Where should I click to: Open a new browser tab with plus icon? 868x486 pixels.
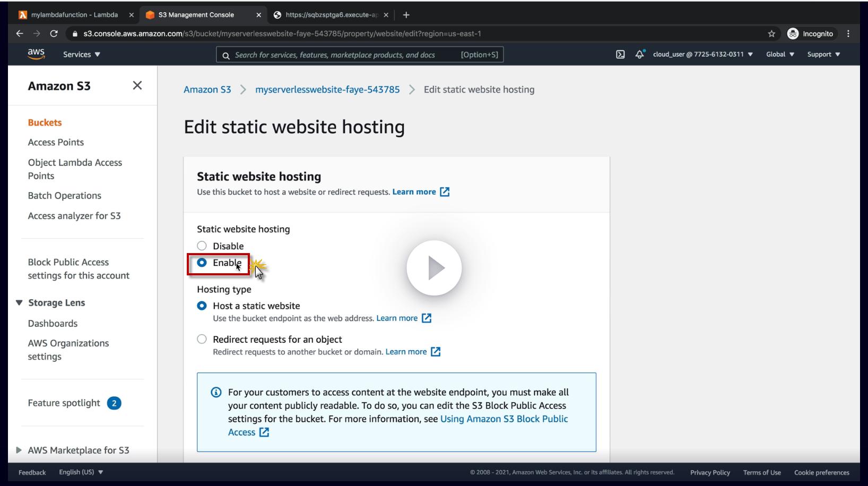pyautogui.click(x=406, y=15)
